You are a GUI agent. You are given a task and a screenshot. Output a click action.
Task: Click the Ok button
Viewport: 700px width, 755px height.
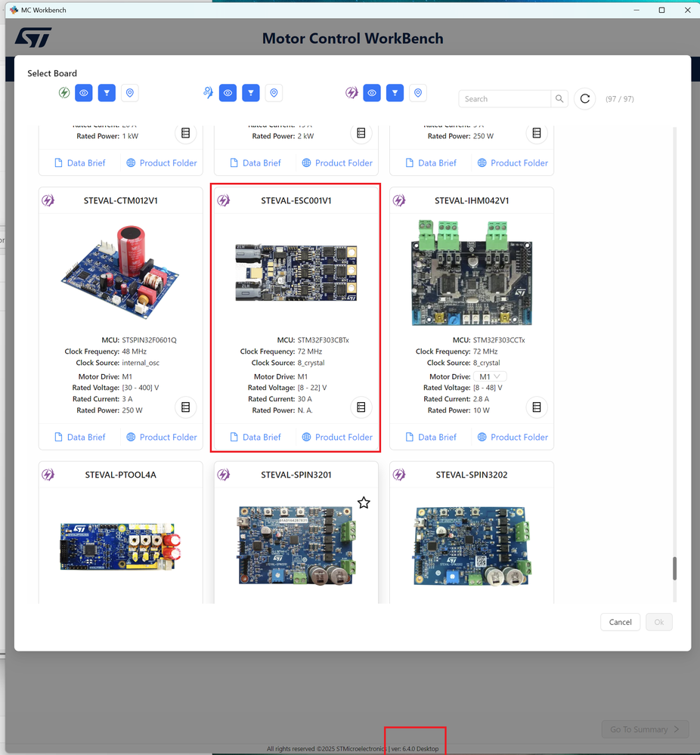[x=659, y=622]
